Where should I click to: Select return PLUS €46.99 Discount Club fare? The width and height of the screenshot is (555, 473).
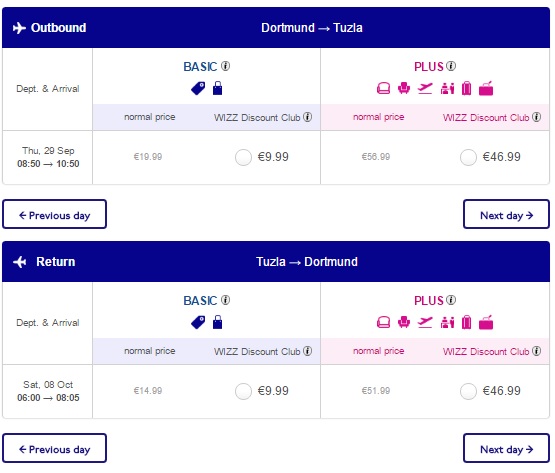pos(468,391)
